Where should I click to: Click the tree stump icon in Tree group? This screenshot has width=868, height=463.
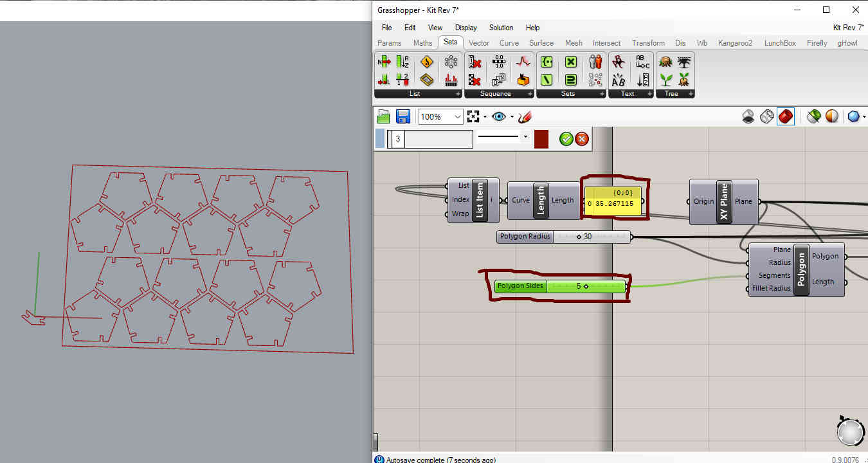click(666, 62)
